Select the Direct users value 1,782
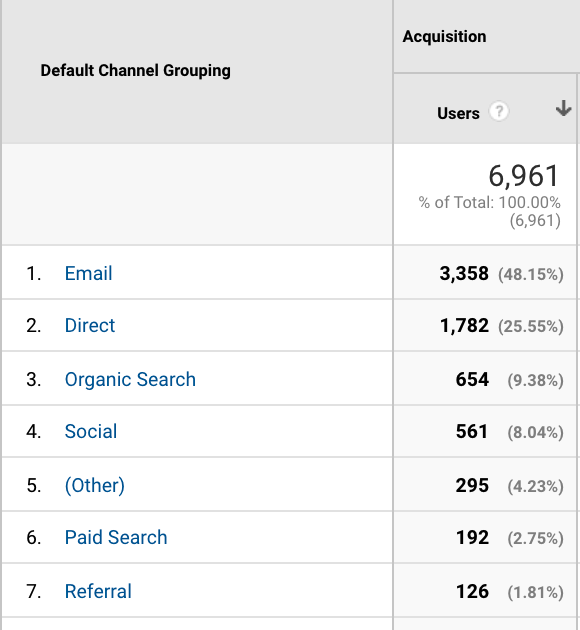 click(464, 325)
